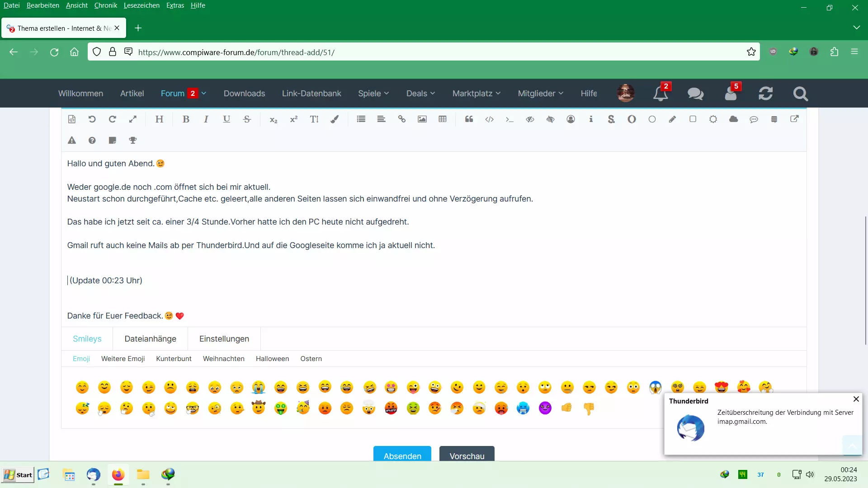
Task: Click the volume icon in system tray
Action: pos(810,474)
